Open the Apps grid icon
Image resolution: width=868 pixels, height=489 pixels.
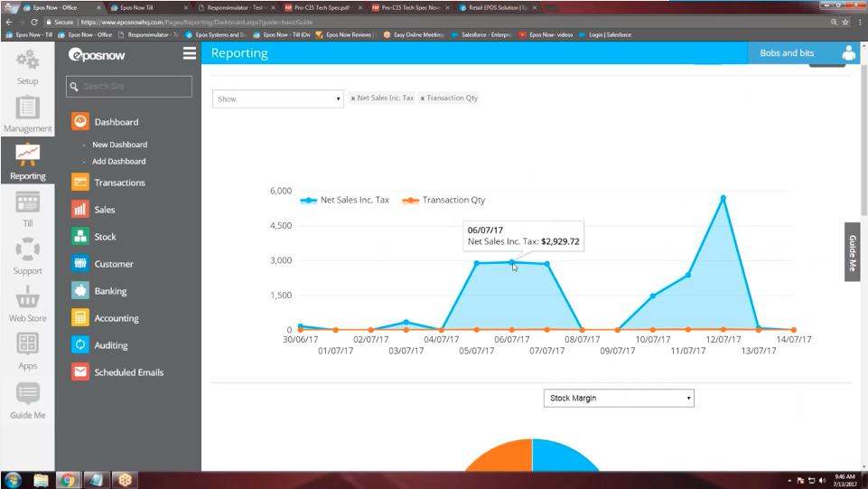(27, 344)
